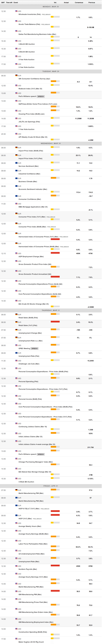Click the US flag beside Wholesale Inventories (Feb)
The height and width of the screenshot is (644, 102).
16,11
